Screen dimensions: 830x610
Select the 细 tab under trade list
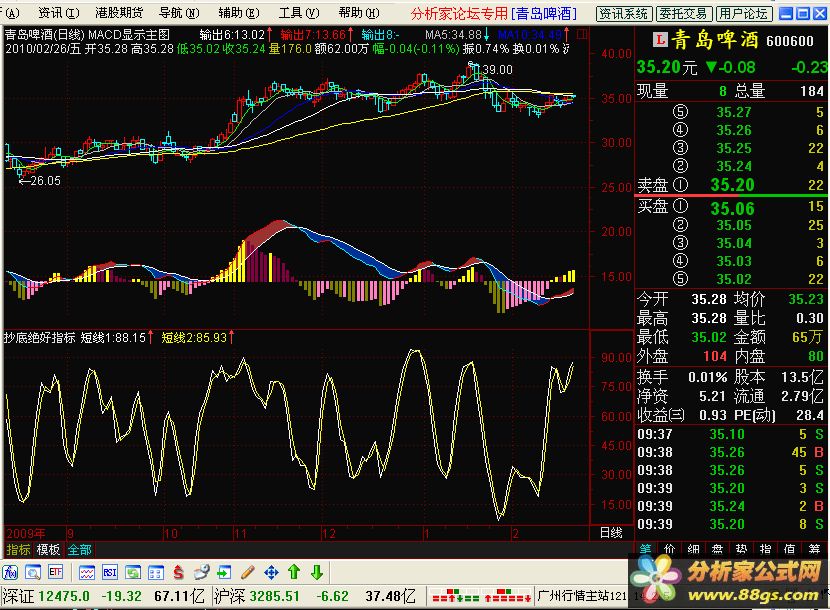(x=693, y=549)
